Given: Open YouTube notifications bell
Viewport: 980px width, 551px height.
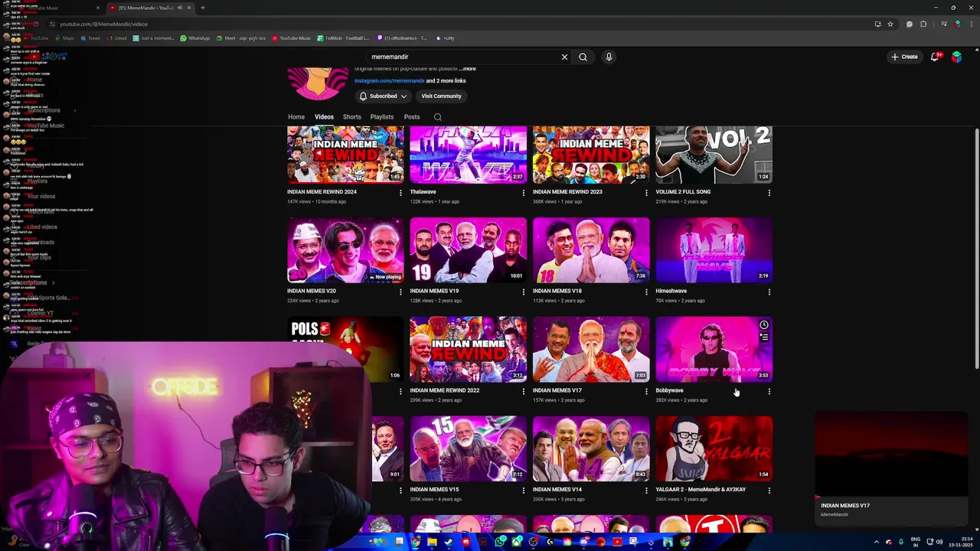Looking at the screenshot, I should click(935, 57).
